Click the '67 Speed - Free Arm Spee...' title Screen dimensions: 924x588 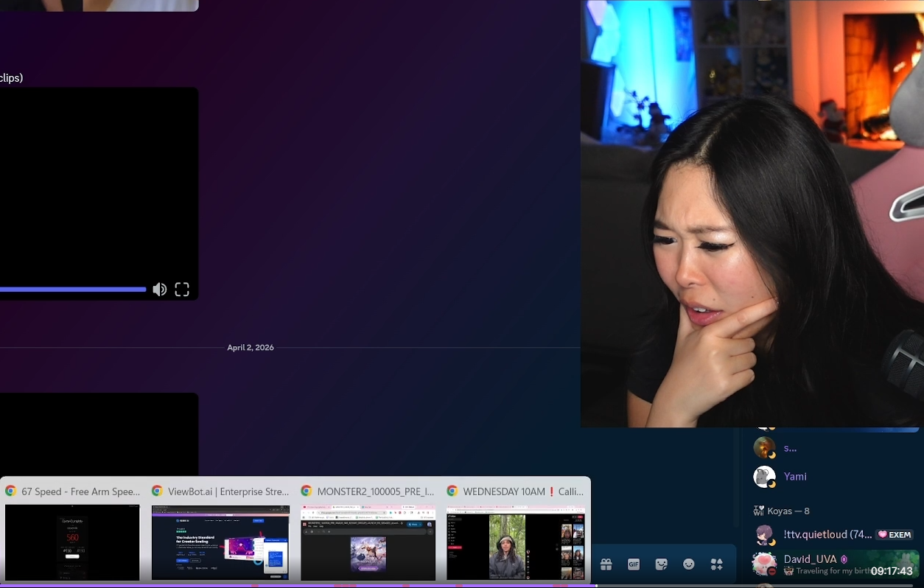coord(81,491)
